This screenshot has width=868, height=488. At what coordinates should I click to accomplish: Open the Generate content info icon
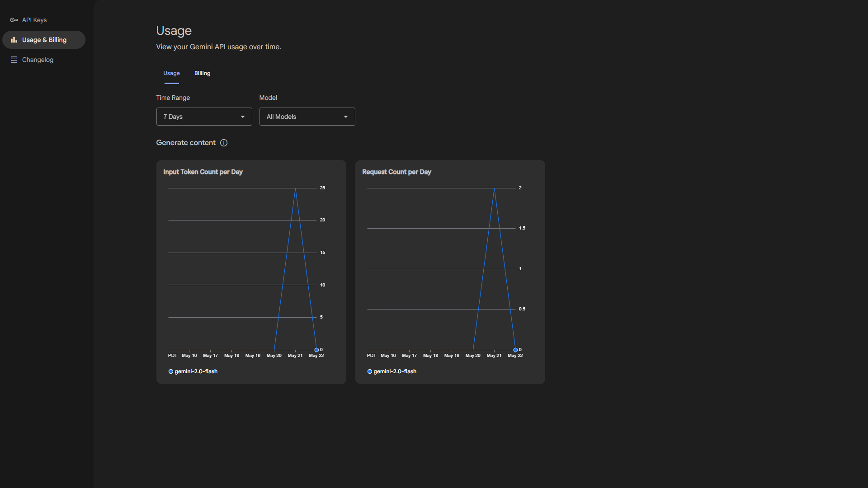224,143
